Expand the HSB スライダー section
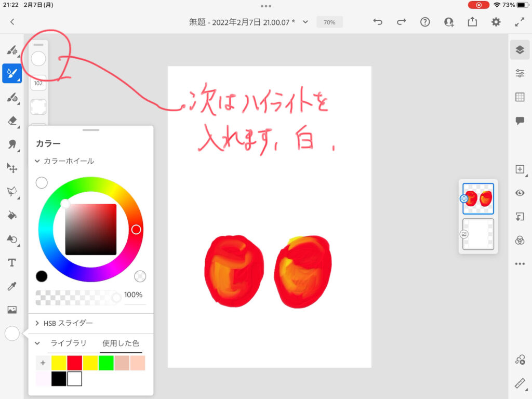This screenshot has width=532, height=399. tap(37, 323)
